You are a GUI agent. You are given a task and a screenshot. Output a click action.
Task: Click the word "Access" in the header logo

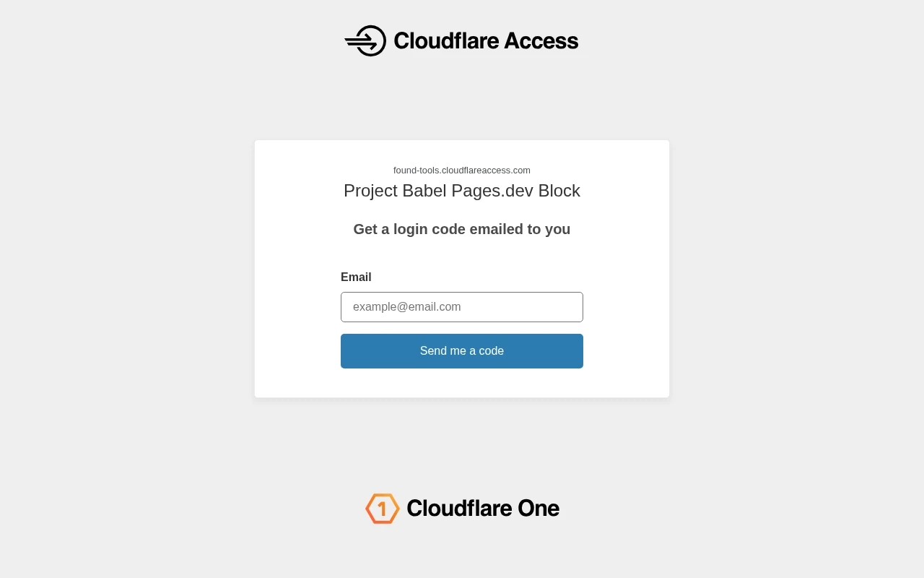coord(541,40)
